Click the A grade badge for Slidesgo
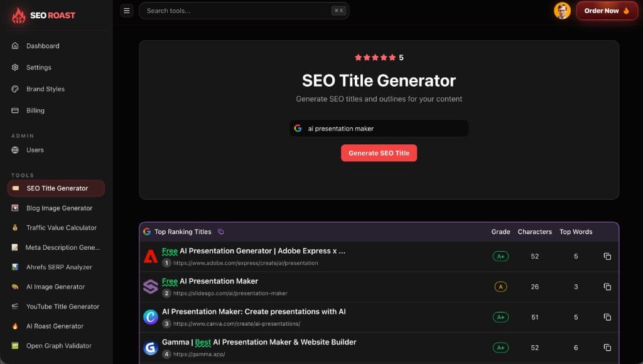The width and height of the screenshot is (643, 364). tap(500, 287)
